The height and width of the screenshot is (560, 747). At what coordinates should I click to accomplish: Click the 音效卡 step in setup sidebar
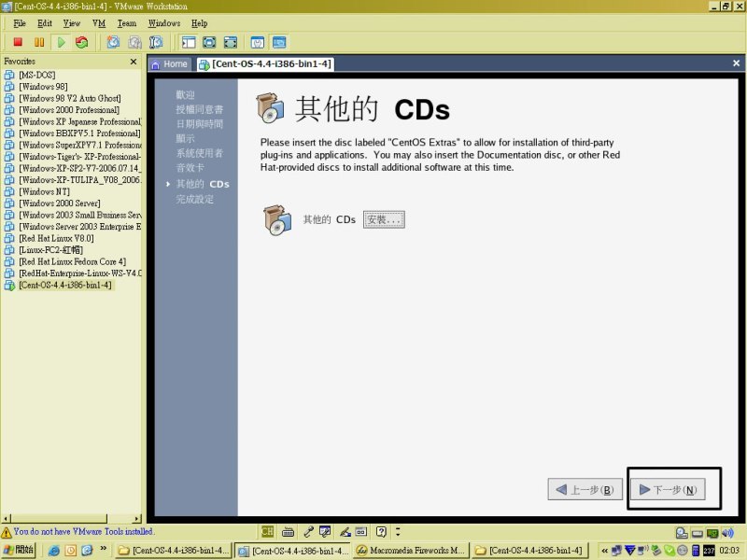190,168
